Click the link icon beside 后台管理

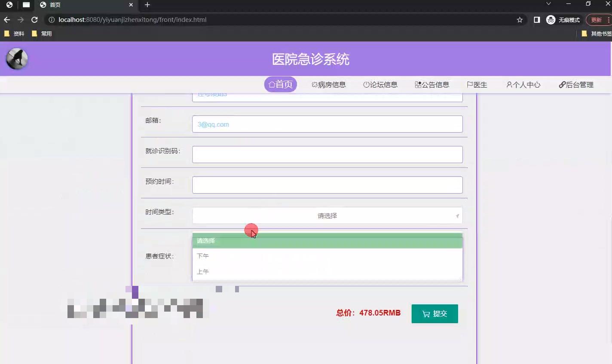point(561,85)
